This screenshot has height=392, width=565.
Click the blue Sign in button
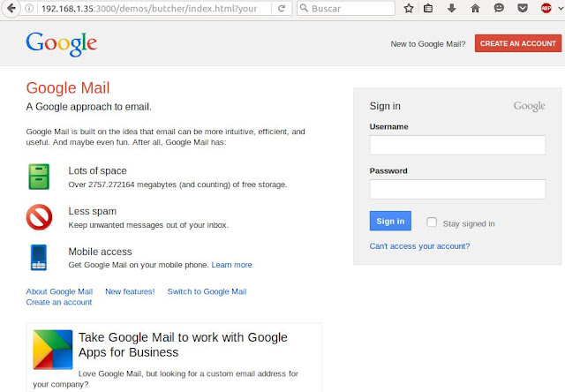point(390,221)
